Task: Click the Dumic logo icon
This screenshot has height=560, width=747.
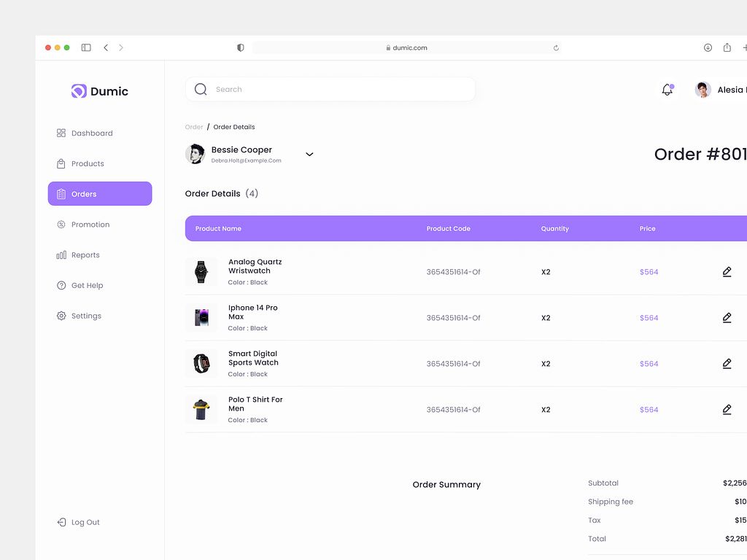Action: pyautogui.click(x=79, y=91)
